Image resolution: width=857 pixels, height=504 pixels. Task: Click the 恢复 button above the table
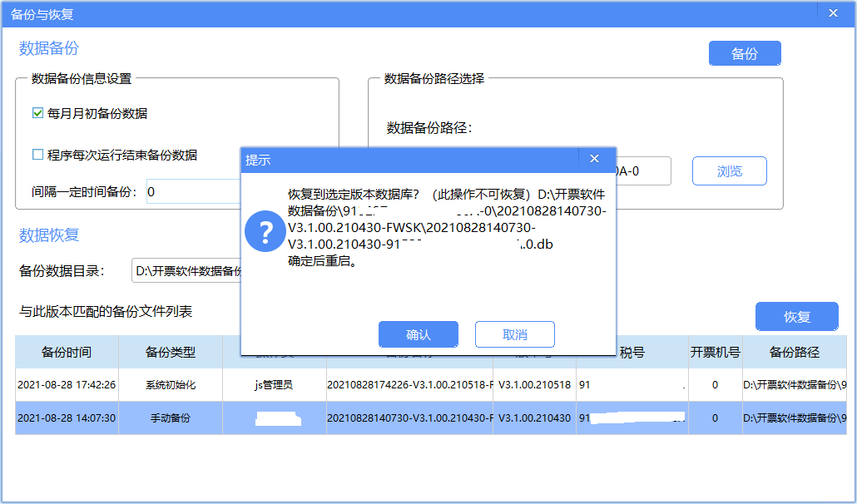click(796, 317)
